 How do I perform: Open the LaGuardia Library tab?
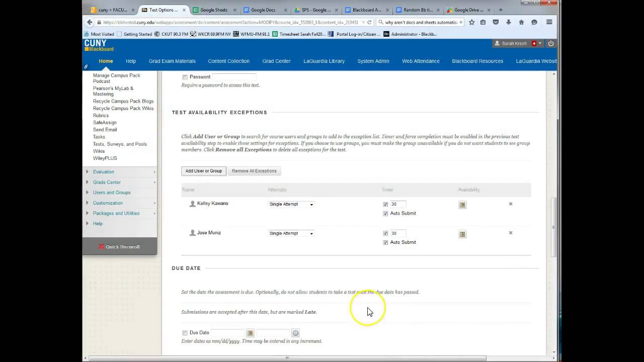tap(324, 61)
